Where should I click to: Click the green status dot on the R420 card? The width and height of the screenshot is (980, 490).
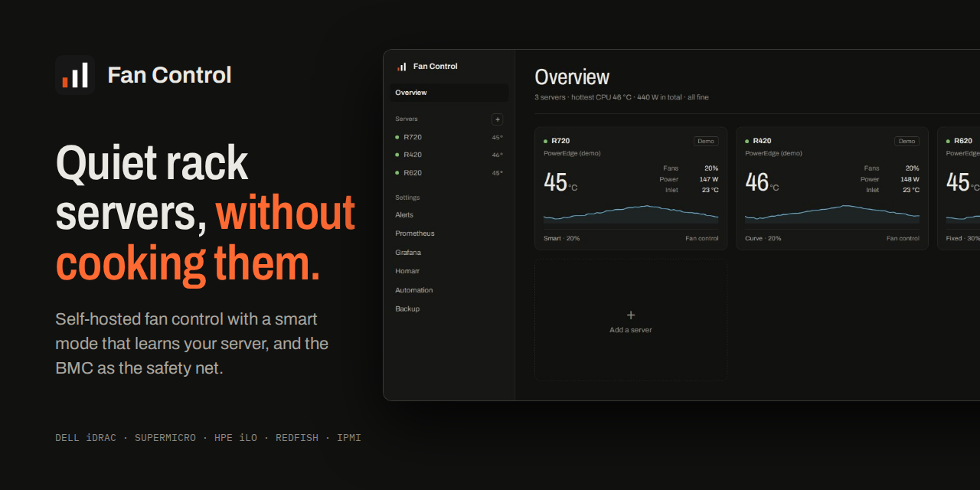[x=746, y=141]
